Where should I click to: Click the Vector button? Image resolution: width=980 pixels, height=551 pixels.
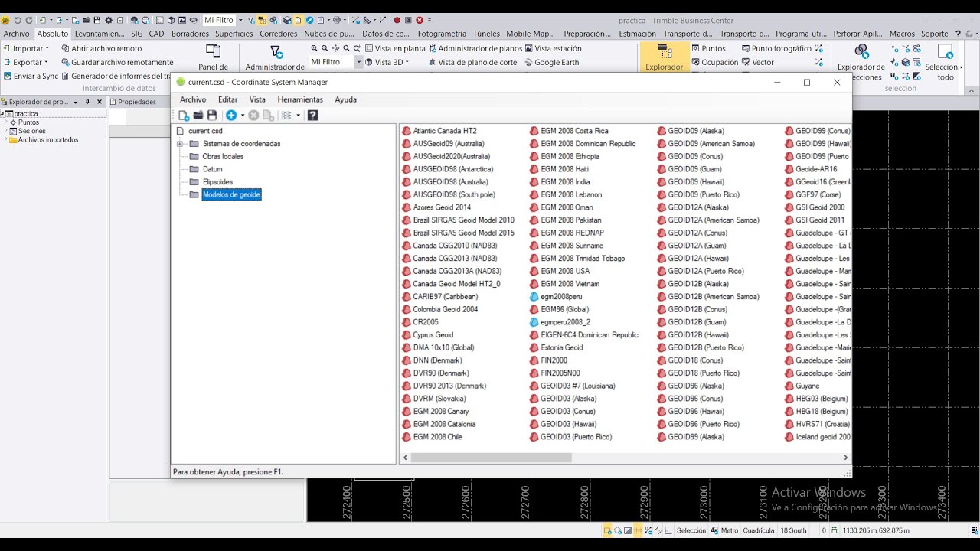(x=757, y=62)
